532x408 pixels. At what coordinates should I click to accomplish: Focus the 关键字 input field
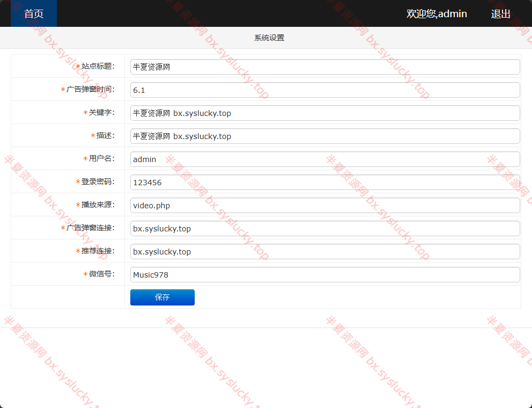coord(325,113)
